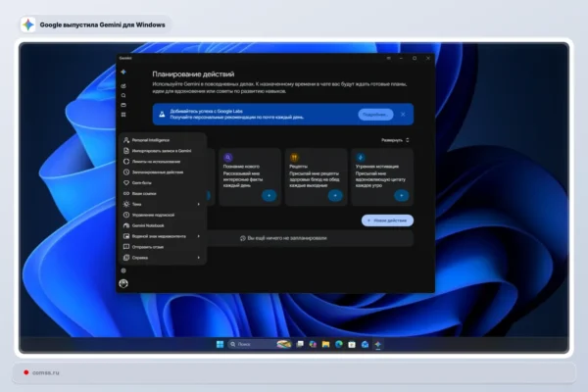Screen dimensions: 588x392
Task: Click the Новое действие button
Action: tap(387, 220)
